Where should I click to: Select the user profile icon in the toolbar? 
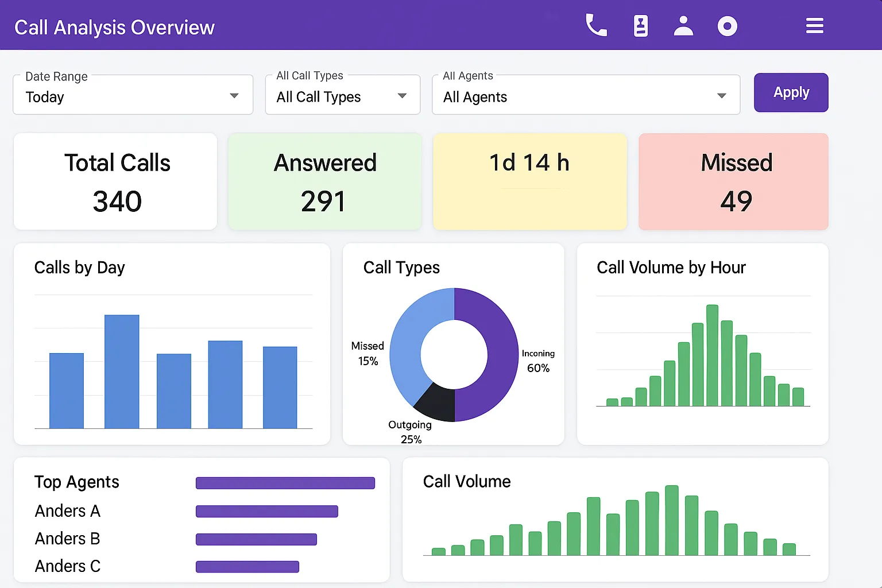[683, 25]
